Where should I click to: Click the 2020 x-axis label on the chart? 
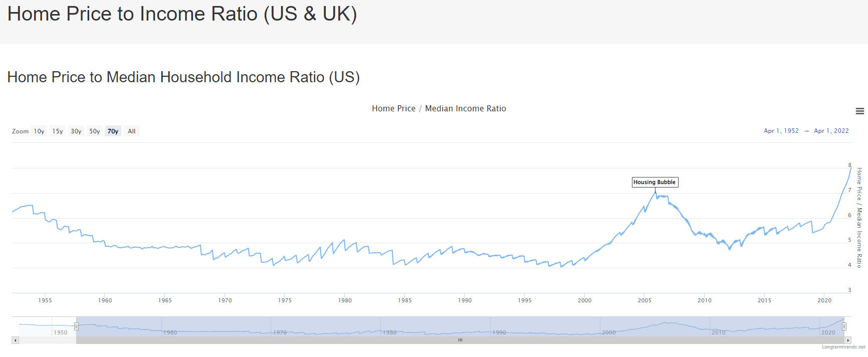point(824,300)
